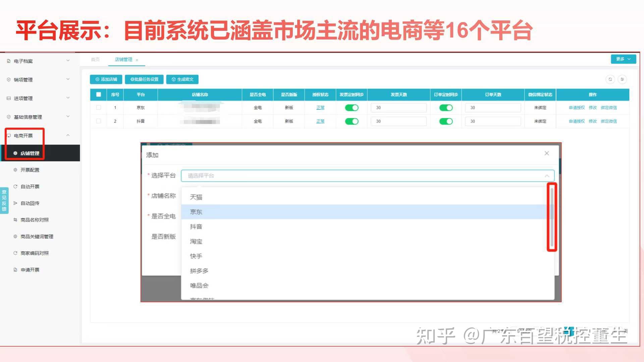Click the platform dropdown list scrollbar
The height and width of the screenshot is (362, 644).
552,217
